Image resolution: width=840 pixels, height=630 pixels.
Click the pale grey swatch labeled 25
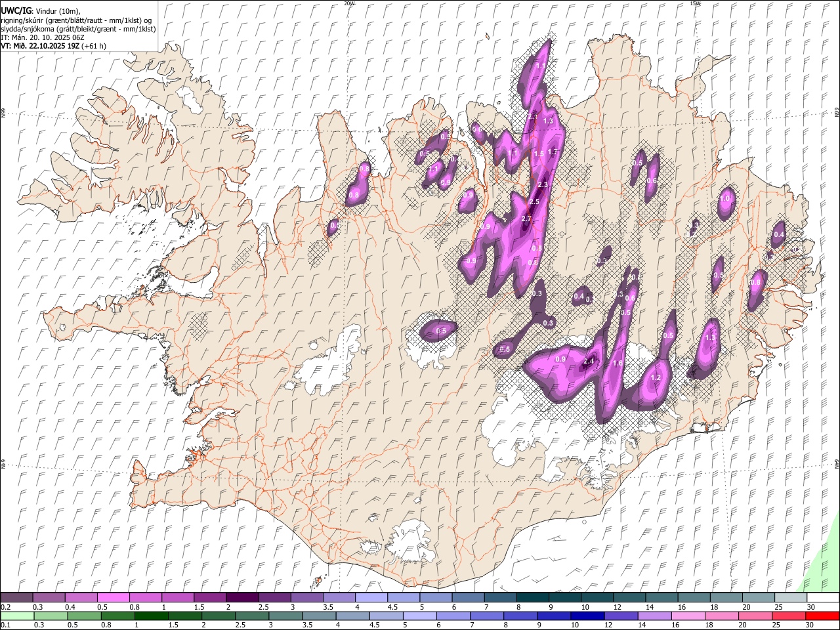790,598
